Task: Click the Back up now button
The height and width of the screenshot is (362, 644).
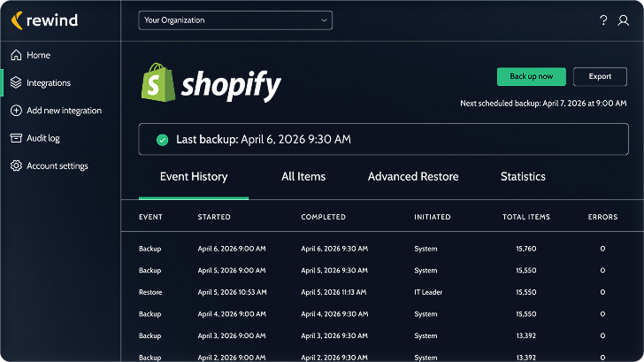Action: 532,76
